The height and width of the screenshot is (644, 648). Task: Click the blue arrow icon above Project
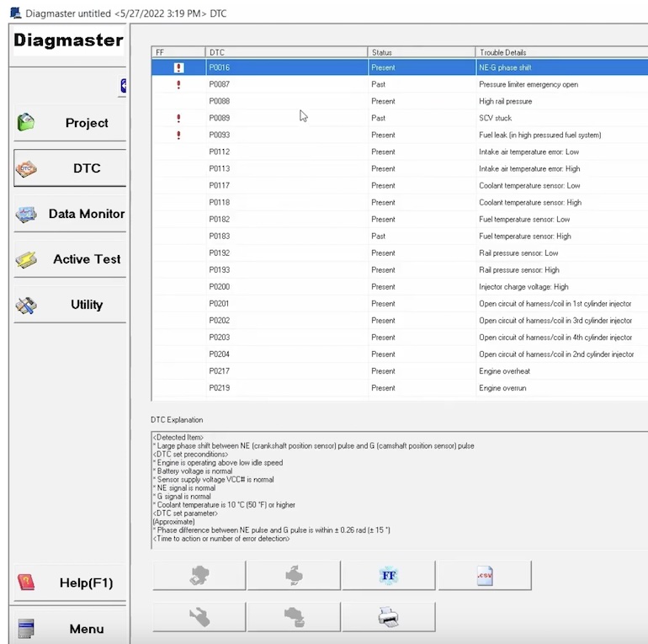tap(123, 85)
